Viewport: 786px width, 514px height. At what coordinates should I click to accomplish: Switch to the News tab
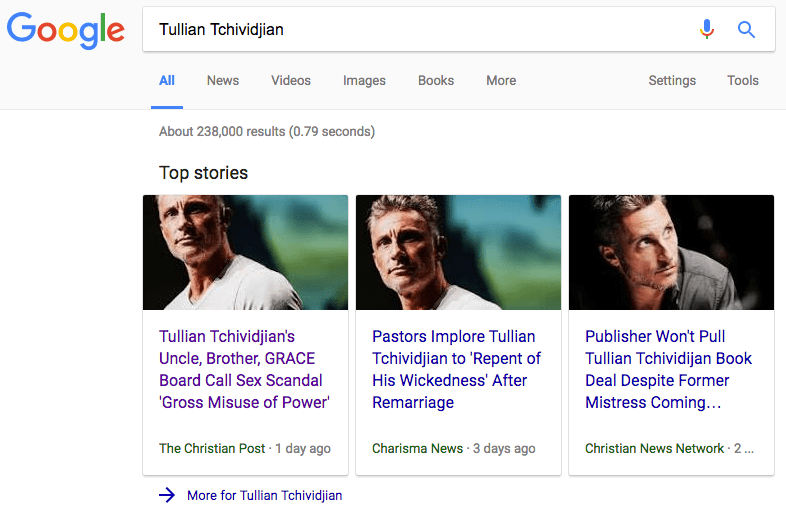tap(223, 80)
